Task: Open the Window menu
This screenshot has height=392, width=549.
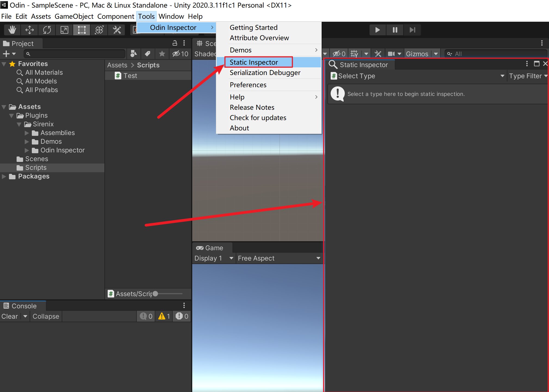Action: pyautogui.click(x=171, y=16)
